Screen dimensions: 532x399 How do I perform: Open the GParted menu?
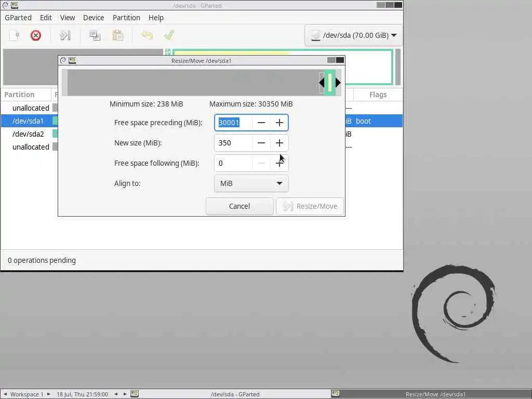click(18, 18)
